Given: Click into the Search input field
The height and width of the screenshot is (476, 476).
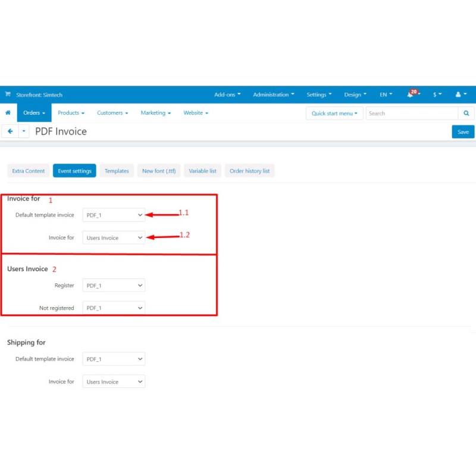Looking at the screenshot, I should click(411, 113).
